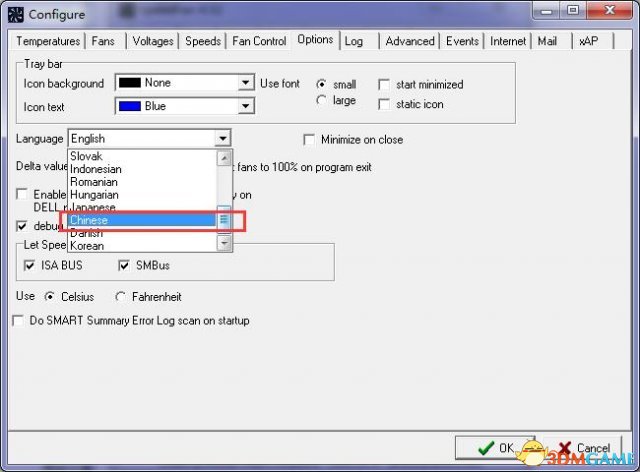
Task: Collapse the Language dropdown via its arrow
Action: click(222, 138)
